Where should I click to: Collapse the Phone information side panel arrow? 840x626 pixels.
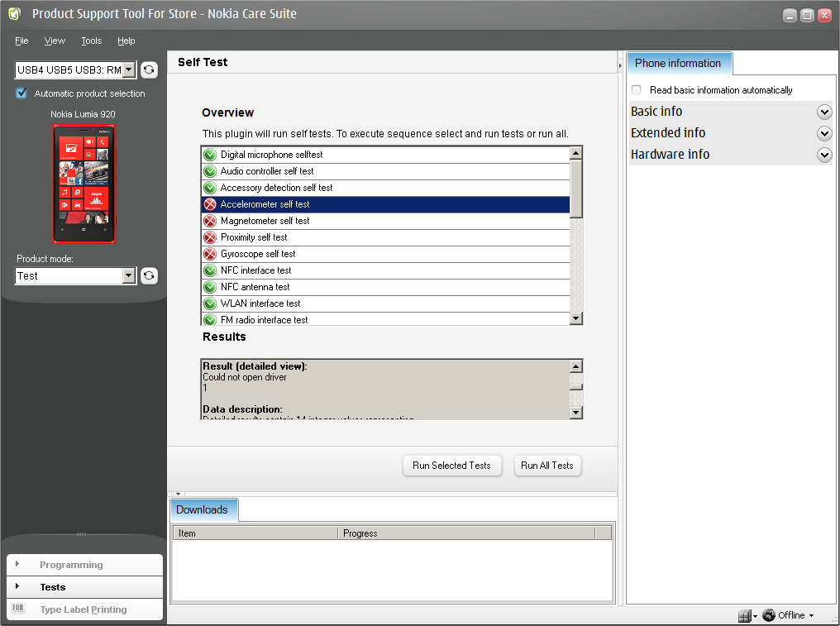[620, 65]
